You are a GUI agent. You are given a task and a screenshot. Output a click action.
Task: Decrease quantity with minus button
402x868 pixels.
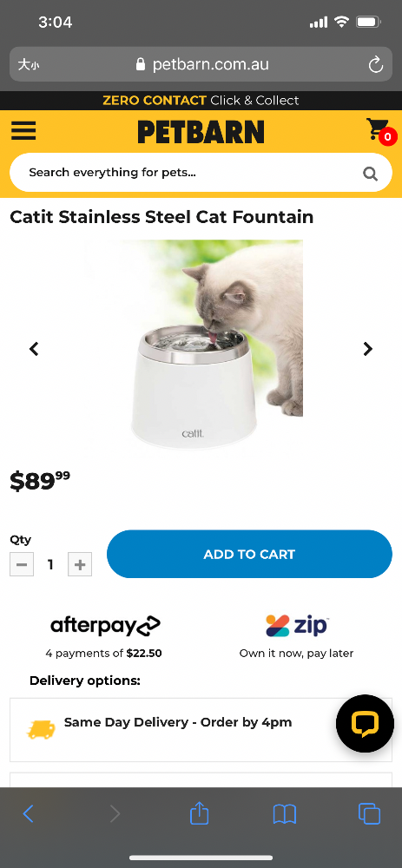(x=22, y=565)
